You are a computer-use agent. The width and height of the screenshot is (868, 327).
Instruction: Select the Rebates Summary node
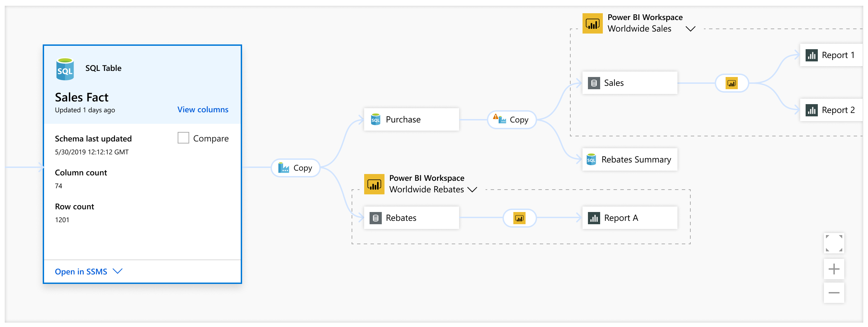point(630,159)
